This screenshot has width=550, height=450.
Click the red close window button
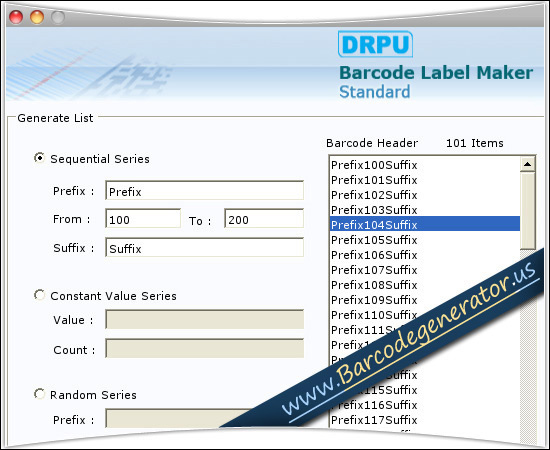(x=16, y=17)
